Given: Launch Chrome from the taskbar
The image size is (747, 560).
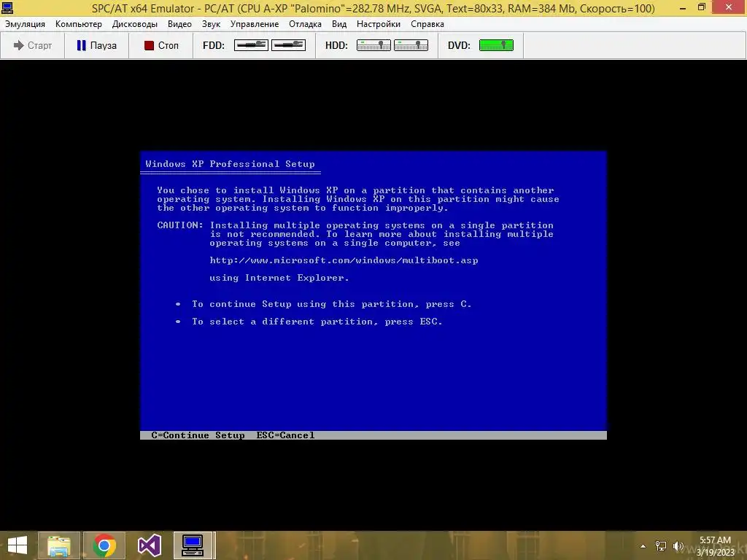Looking at the screenshot, I should pyautogui.click(x=104, y=545).
